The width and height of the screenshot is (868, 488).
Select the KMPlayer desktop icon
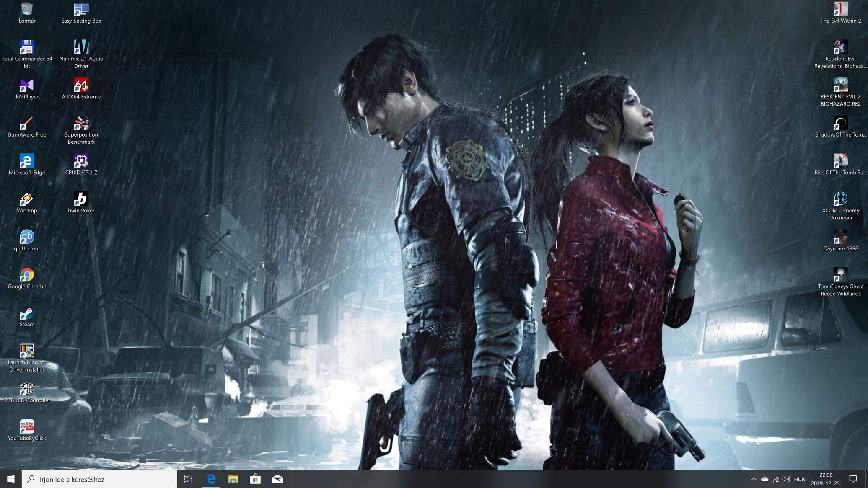[27, 89]
